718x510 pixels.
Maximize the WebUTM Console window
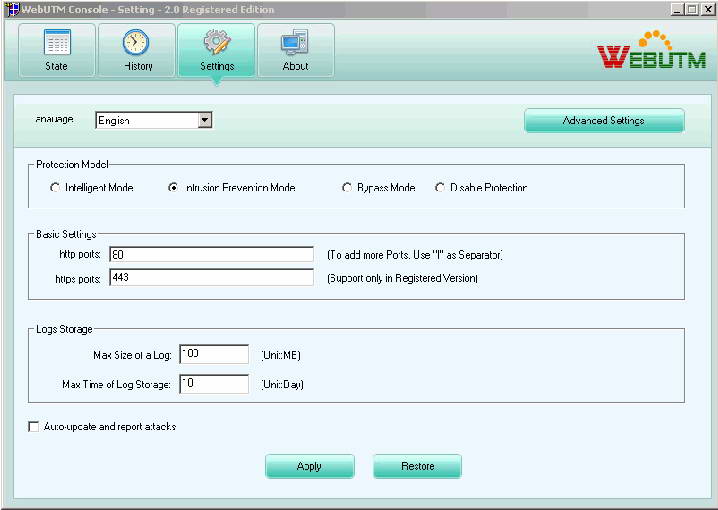692,9
